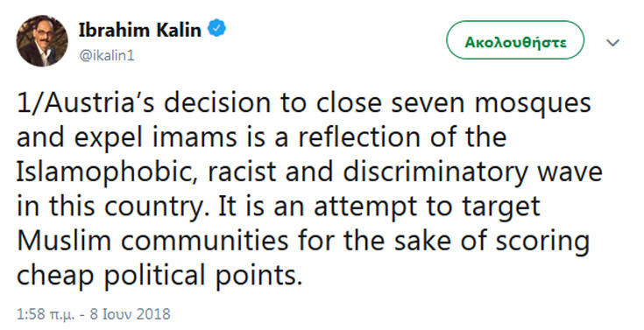Image resolution: width=644 pixels, height=330 pixels.
Task: Visit the @ikalin1 handle link
Action: [x=107, y=55]
